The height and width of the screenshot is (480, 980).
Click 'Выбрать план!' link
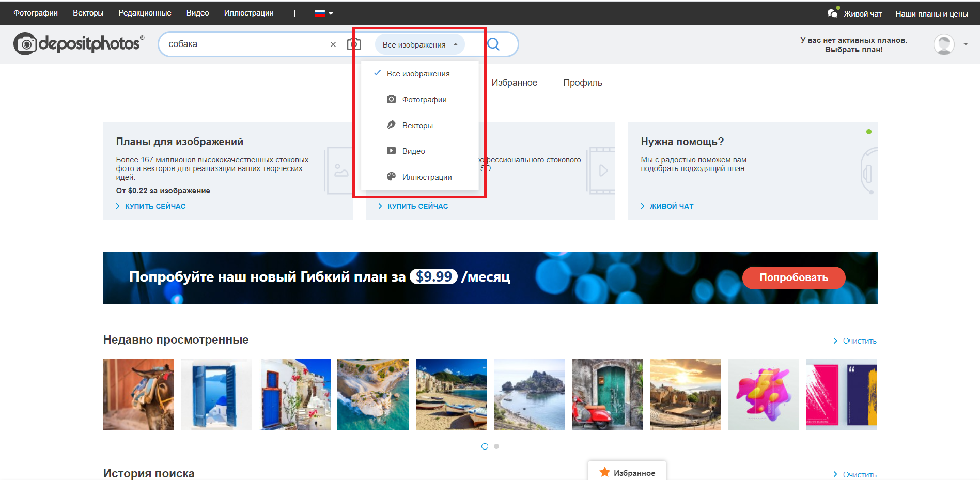(x=853, y=50)
